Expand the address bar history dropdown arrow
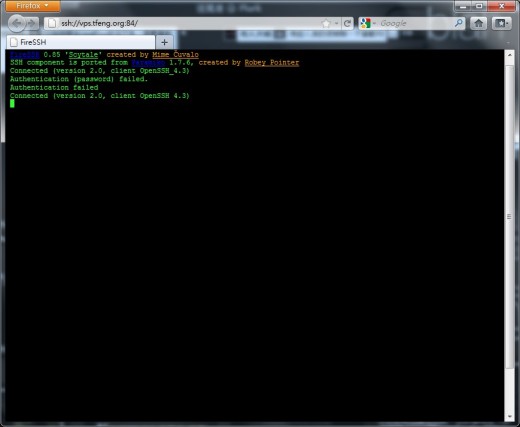The height and width of the screenshot is (427, 520). tap(336, 23)
